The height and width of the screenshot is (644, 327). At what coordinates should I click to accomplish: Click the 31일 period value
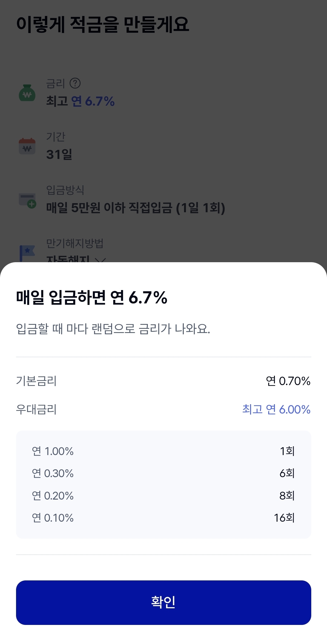[x=59, y=154]
